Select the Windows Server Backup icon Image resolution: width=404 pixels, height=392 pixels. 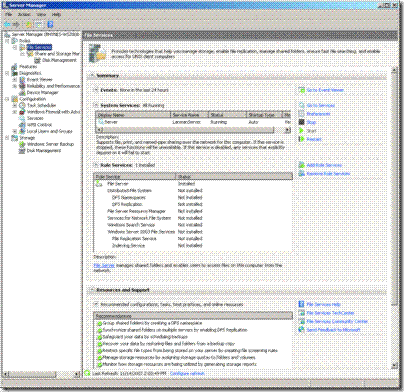pyautogui.click(x=22, y=144)
